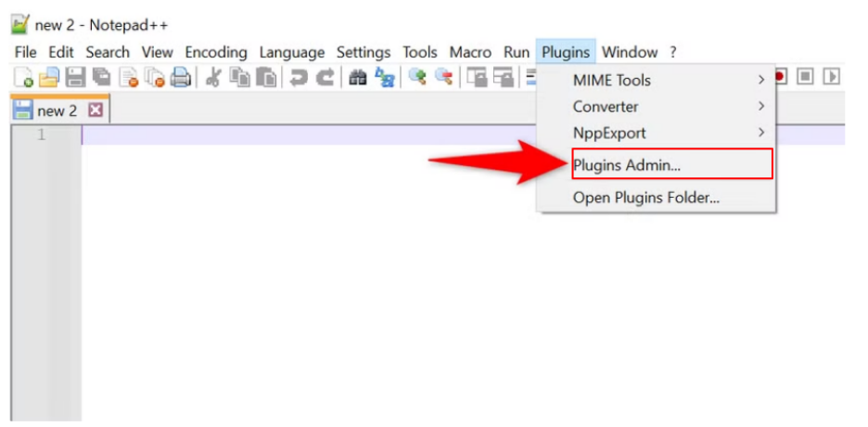Click the Close All toolbar icon
Image resolution: width=868 pixels, height=427 pixels.
(155, 78)
